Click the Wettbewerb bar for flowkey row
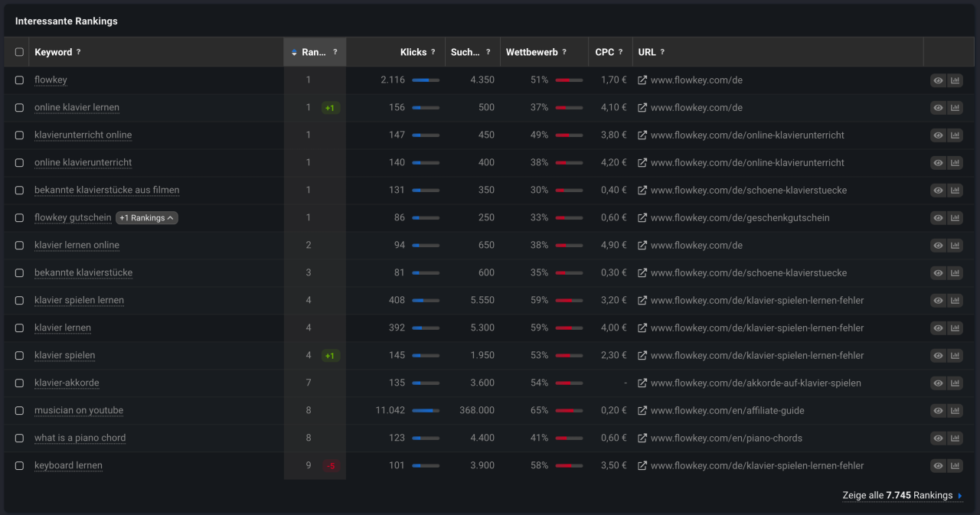 pos(569,80)
